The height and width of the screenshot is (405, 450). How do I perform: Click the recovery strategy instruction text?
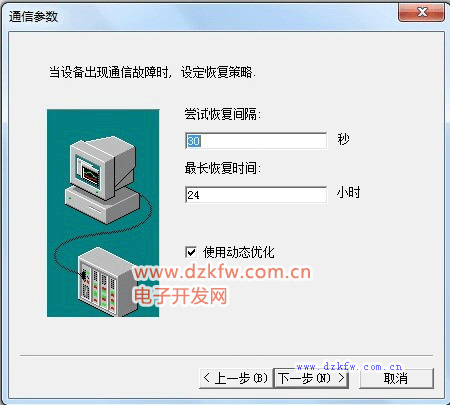(152, 72)
